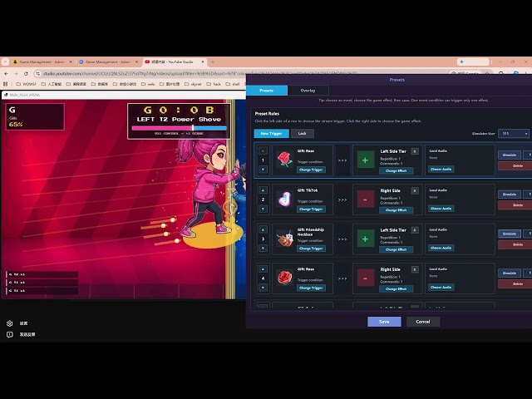This screenshot has height=399, width=532.
Task: Click red minus effect icon in rule 4
Action: pyautogui.click(x=366, y=278)
